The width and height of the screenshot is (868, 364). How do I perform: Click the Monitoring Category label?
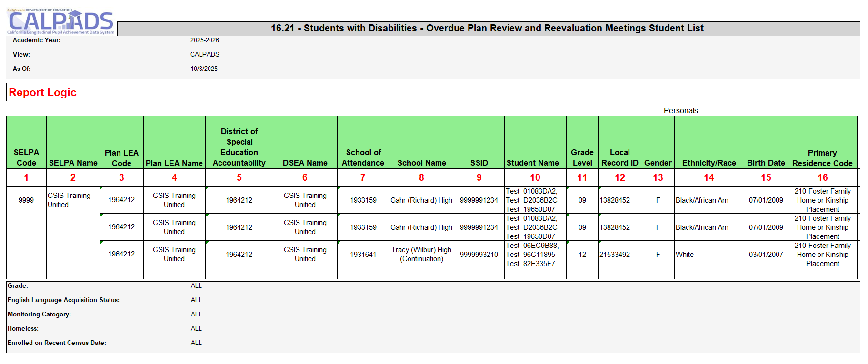click(39, 315)
